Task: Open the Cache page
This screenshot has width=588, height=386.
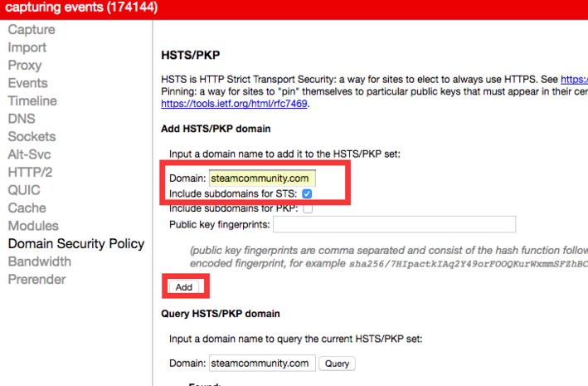Action: click(27, 208)
